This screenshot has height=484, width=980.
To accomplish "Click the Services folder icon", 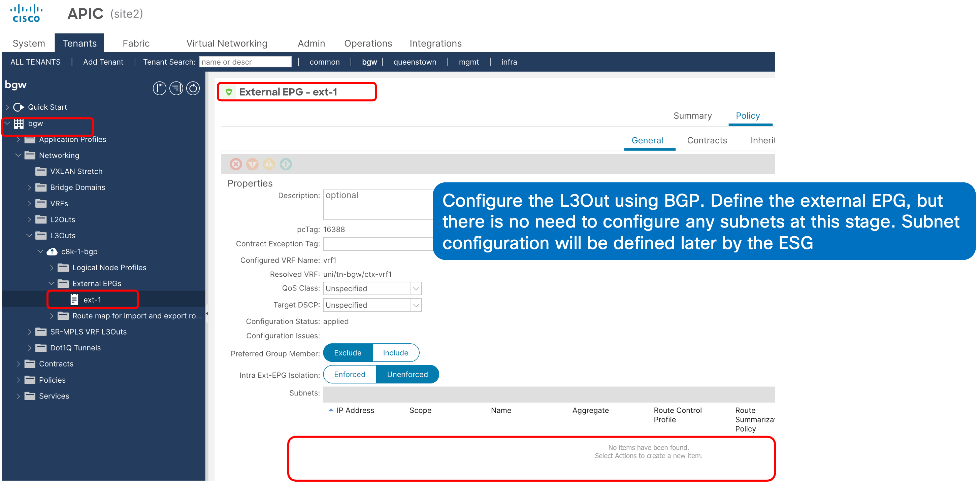I will pos(30,396).
